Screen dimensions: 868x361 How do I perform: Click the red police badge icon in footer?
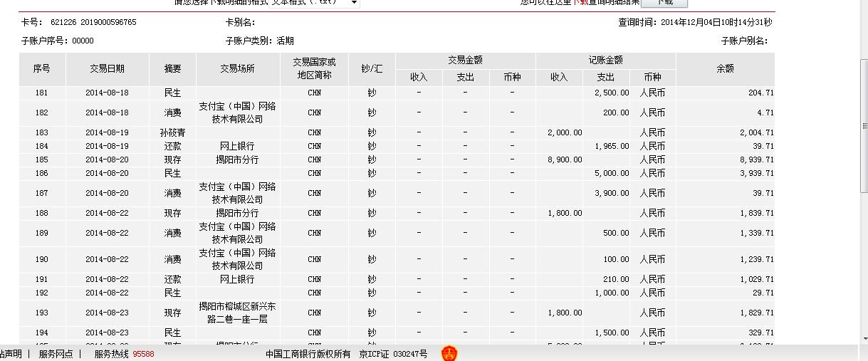click(x=449, y=353)
